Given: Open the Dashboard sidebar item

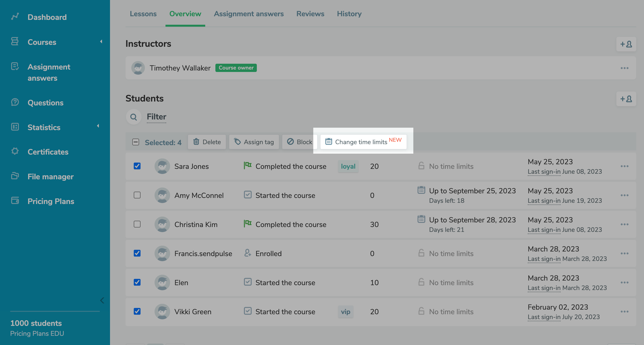Looking at the screenshot, I should click(47, 17).
